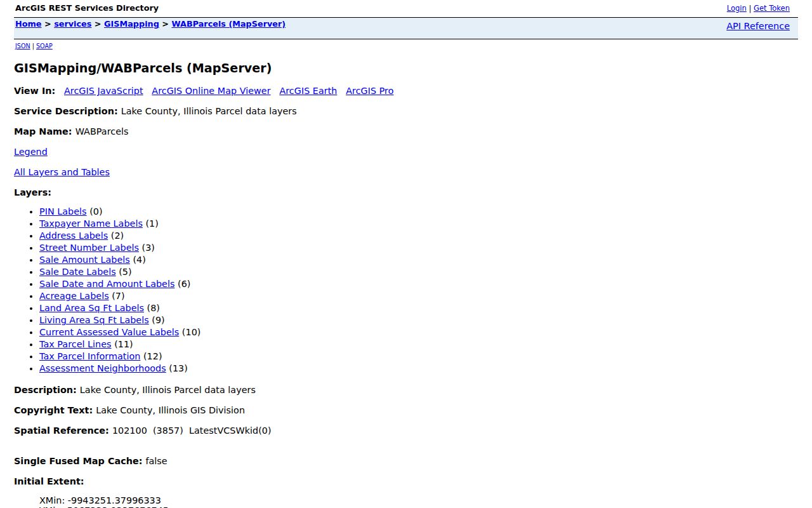Select the Sale Date Labels layer
Image resolution: width=812 pixels, height=508 pixels.
[77, 272]
